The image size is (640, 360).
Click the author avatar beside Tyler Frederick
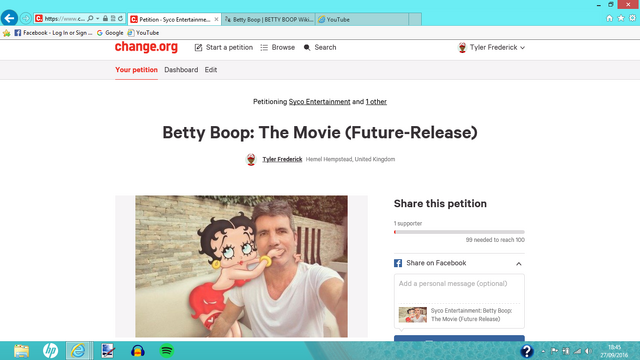coord(251,159)
